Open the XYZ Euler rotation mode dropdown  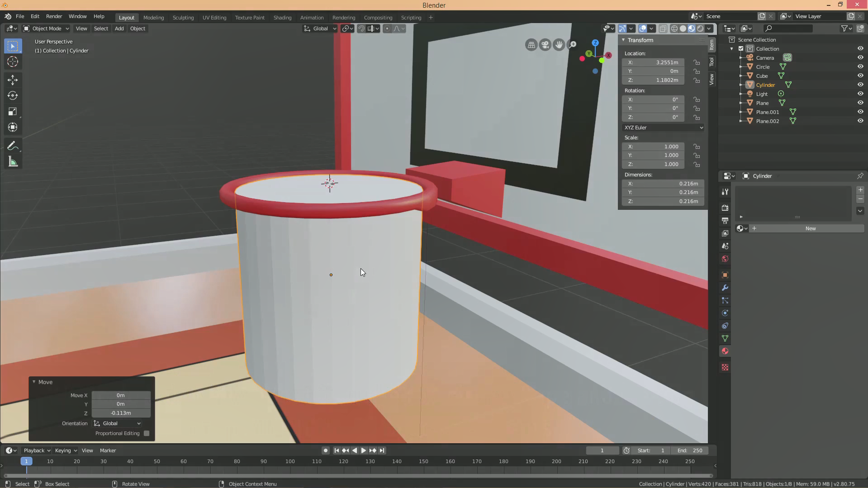(663, 128)
